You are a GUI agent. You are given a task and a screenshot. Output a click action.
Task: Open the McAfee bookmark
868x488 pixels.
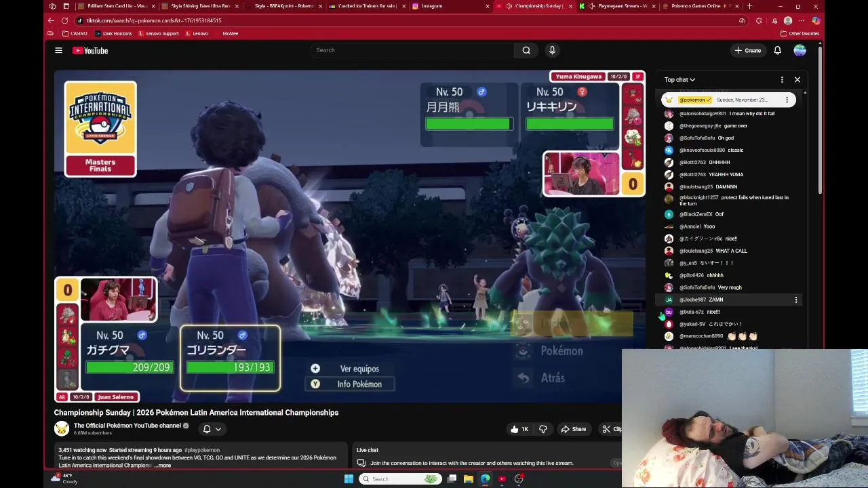[x=230, y=33]
